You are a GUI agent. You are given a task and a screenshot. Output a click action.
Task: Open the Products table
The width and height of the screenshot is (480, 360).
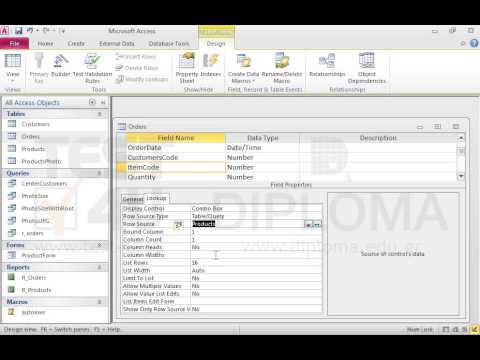tap(33, 149)
